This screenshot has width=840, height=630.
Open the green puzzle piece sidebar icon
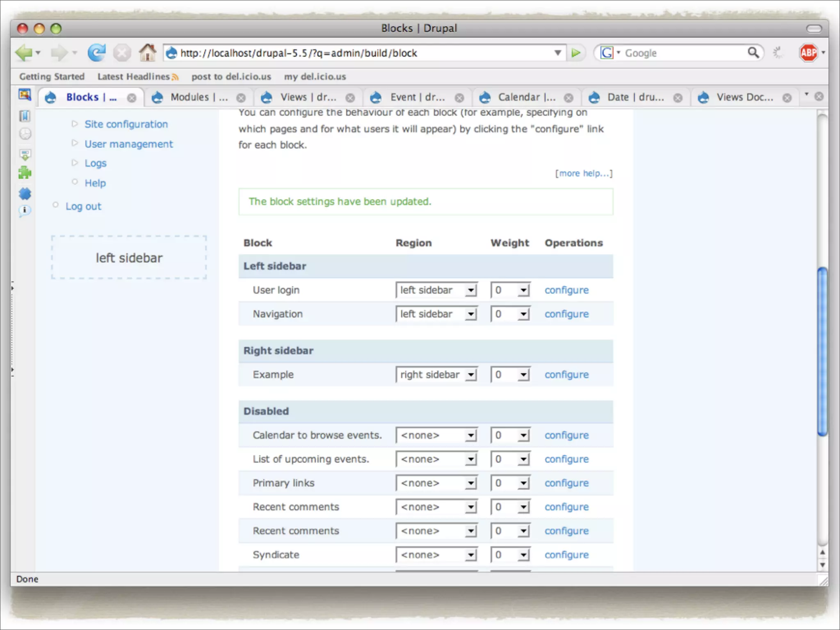(25, 173)
